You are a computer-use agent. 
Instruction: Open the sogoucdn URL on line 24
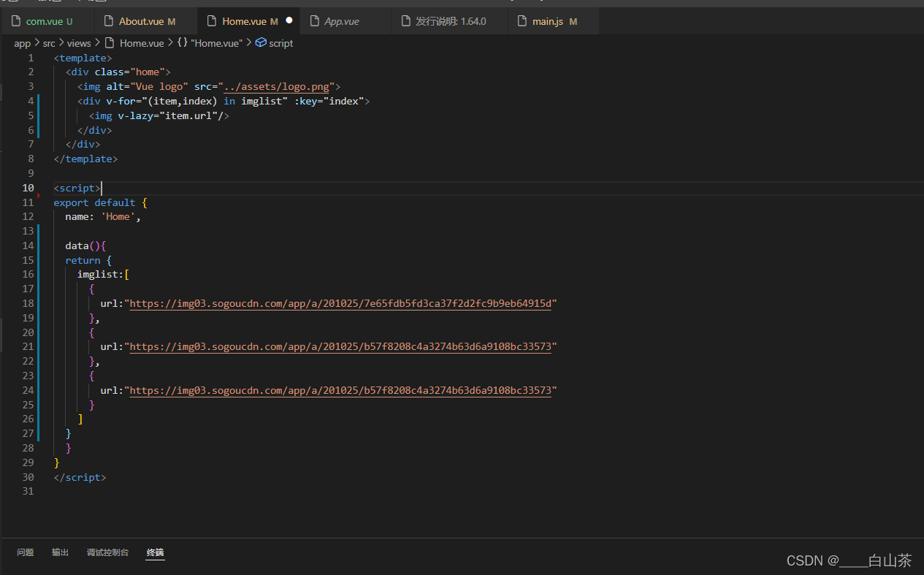point(340,391)
